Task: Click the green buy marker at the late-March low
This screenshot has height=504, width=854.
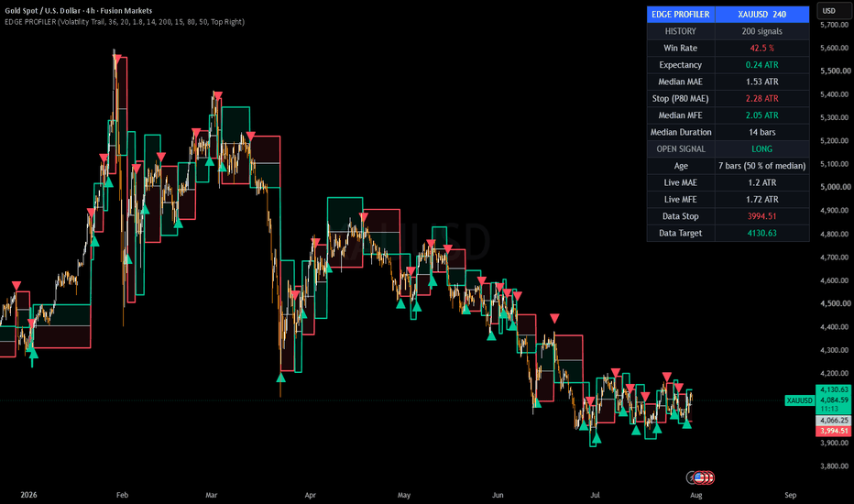Action: [x=280, y=377]
